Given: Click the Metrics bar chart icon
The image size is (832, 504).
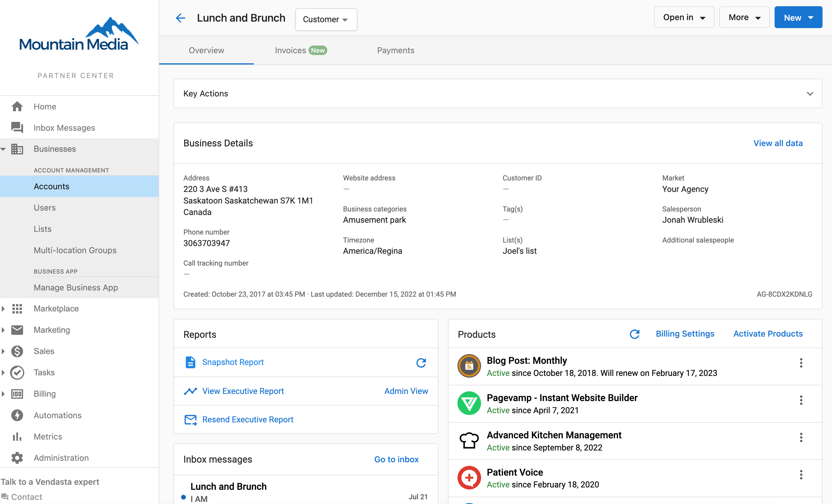Looking at the screenshot, I should pyautogui.click(x=17, y=437).
